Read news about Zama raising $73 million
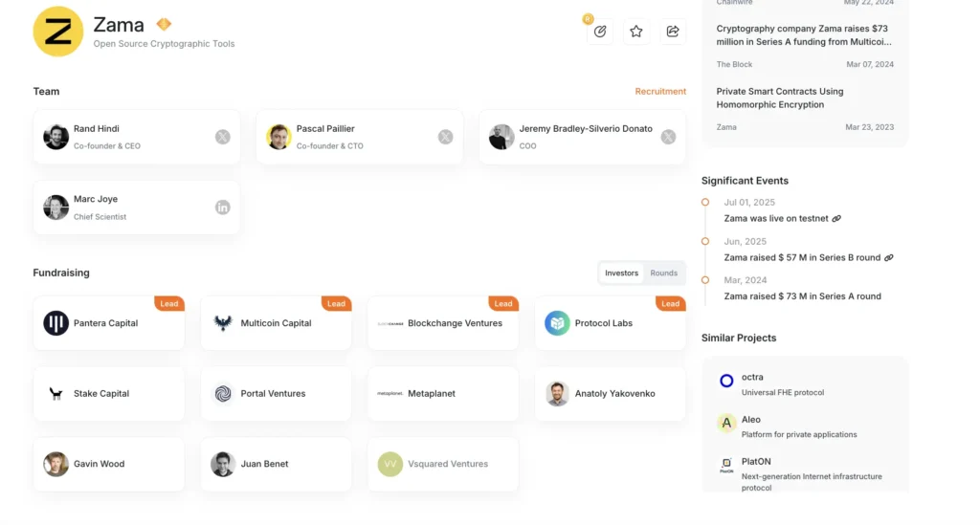980x525 pixels. click(x=804, y=35)
